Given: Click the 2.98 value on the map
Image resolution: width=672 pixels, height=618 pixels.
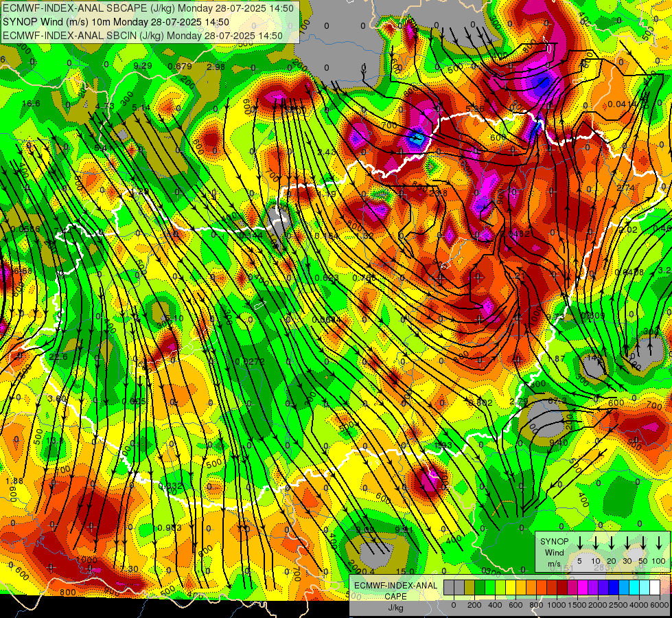Looking at the screenshot, I should (x=216, y=67).
